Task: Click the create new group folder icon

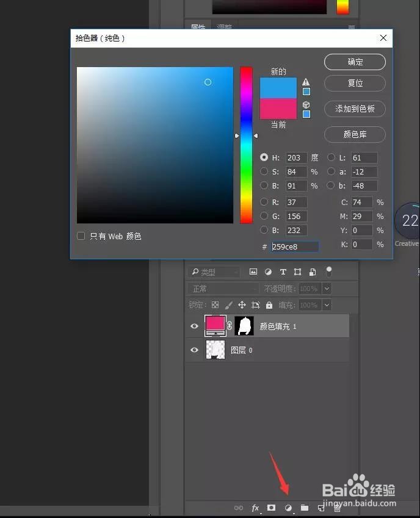Action: point(305,508)
